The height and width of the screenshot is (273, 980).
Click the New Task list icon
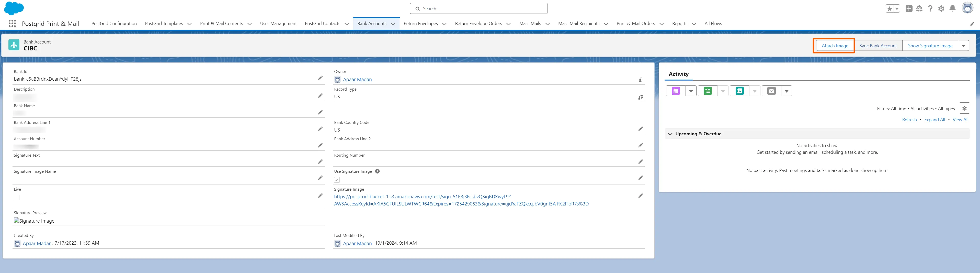708,91
